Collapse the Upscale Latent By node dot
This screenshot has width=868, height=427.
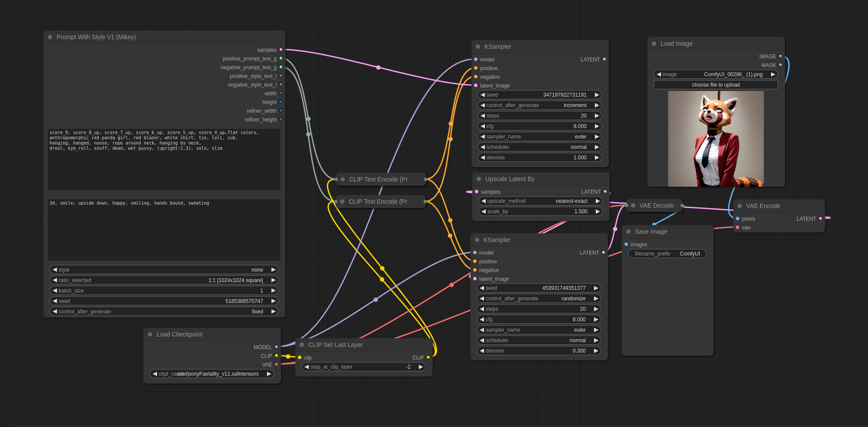click(x=479, y=179)
